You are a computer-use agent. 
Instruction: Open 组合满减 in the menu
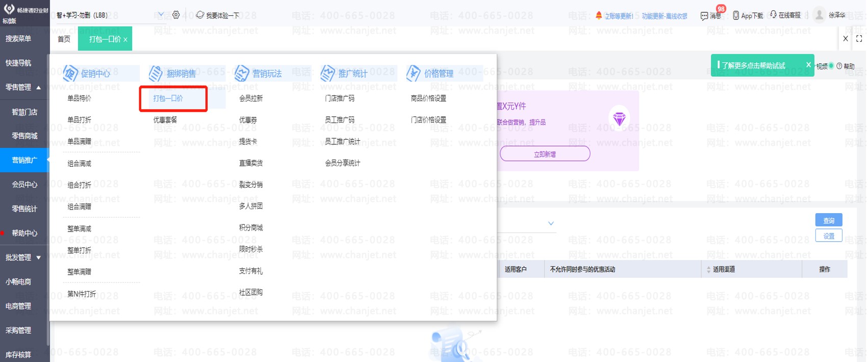click(80, 164)
